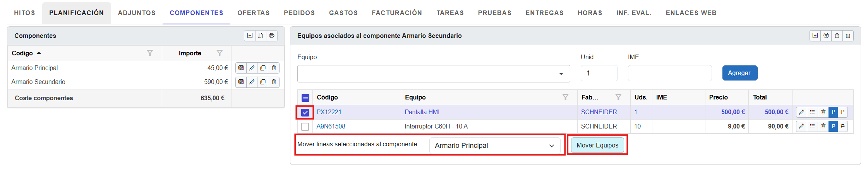Toggle the select-all header checkbox
The width and height of the screenshot is (868, 173).
tap(305, 98)
